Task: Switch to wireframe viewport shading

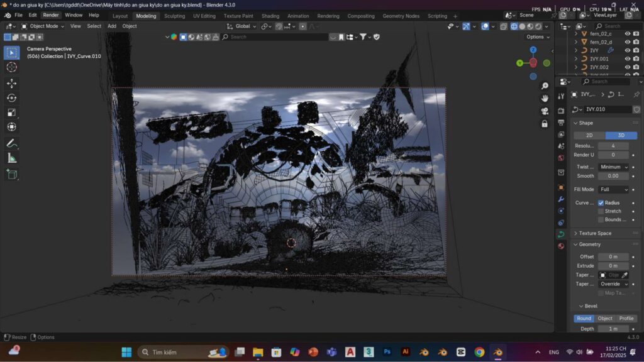Action: coord(514,26)
